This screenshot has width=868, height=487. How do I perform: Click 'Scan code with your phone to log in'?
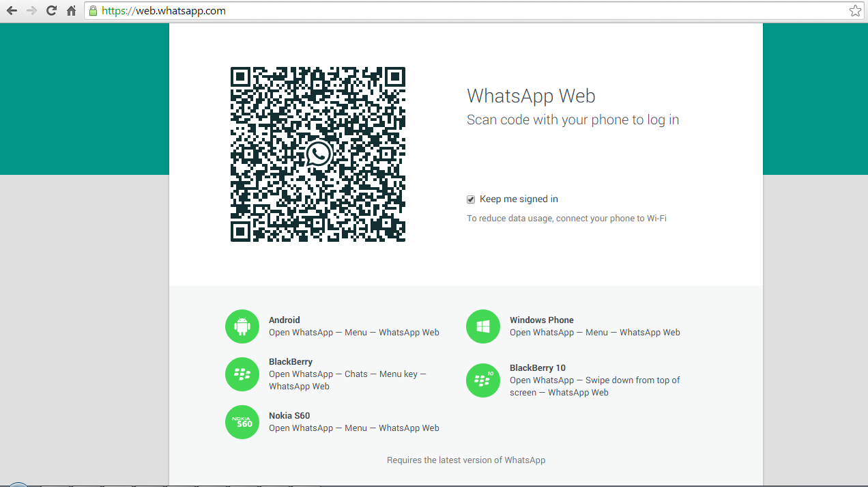tap(573, 120)
